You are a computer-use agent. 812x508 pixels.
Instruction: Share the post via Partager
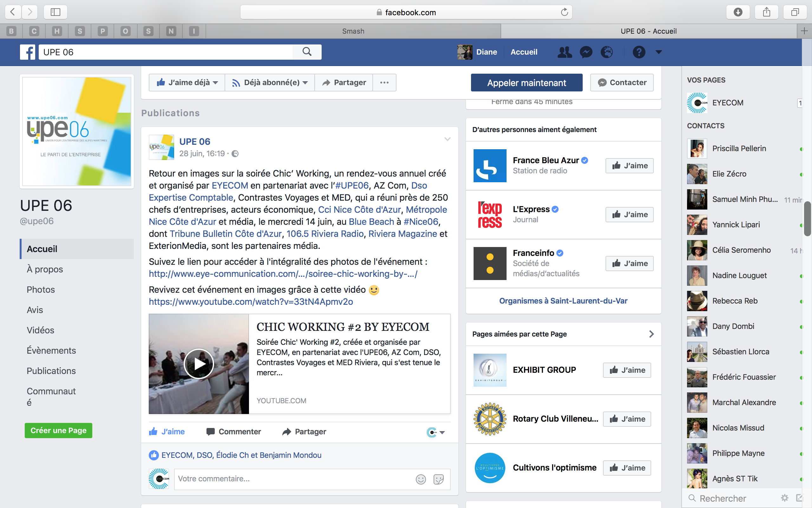tap(304, 432)
